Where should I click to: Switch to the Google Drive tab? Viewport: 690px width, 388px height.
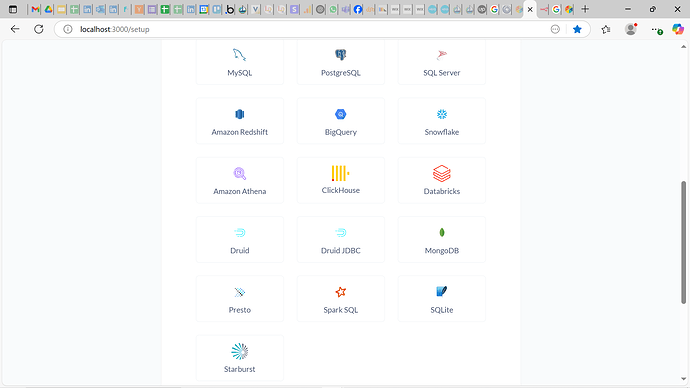pyautogui.click(x=48, y=9)
